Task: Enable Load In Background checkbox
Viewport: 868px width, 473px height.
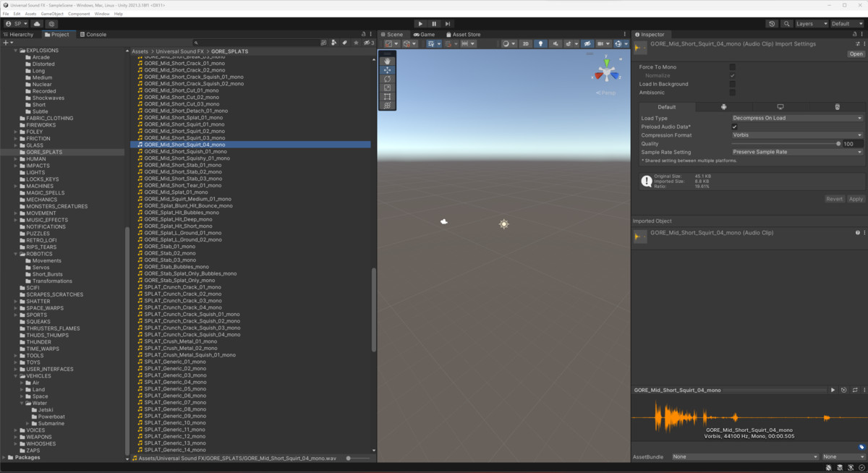Action: coord(733,84)
